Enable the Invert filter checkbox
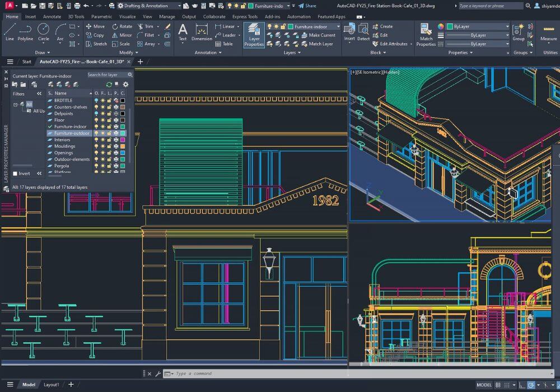Viewport: 560px width, 392px height. tap(15, 174)
